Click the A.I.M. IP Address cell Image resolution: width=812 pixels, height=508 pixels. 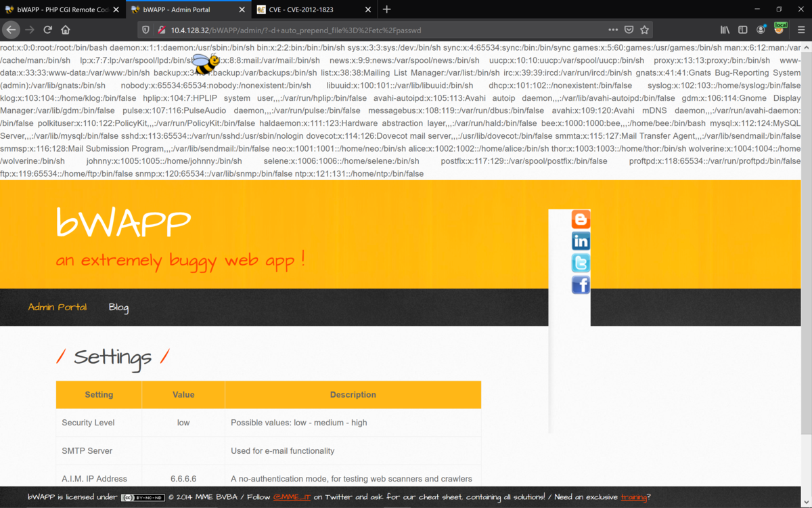point(99,479)
